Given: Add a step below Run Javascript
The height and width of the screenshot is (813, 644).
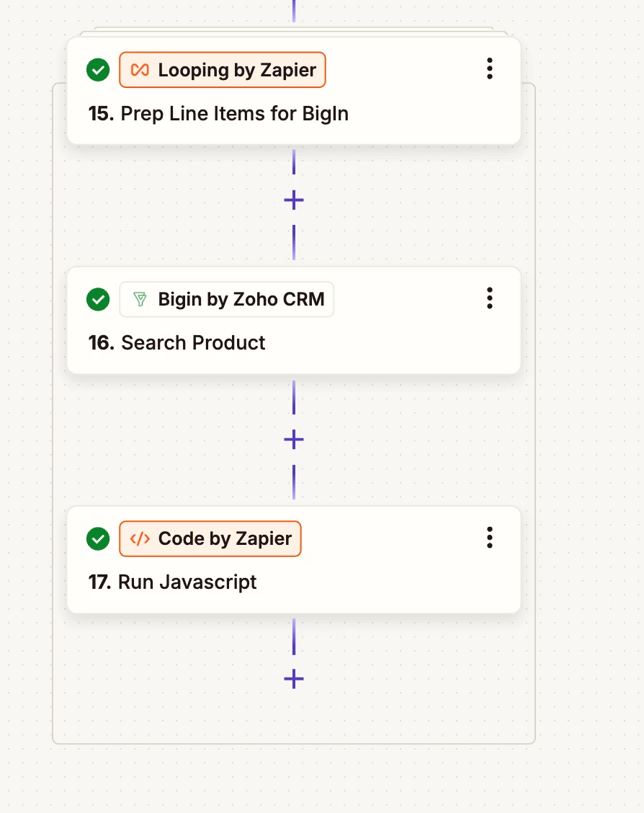Looking at the screenshot, I should 294,679.
